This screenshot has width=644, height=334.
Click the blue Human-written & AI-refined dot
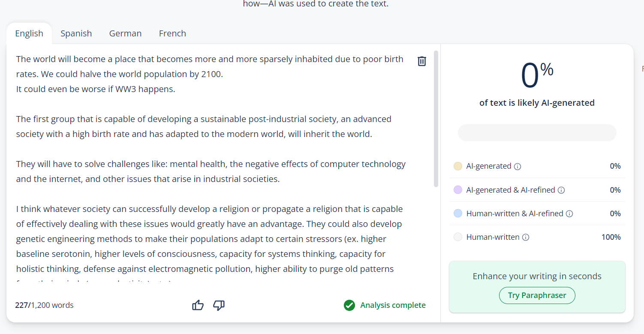458,213
